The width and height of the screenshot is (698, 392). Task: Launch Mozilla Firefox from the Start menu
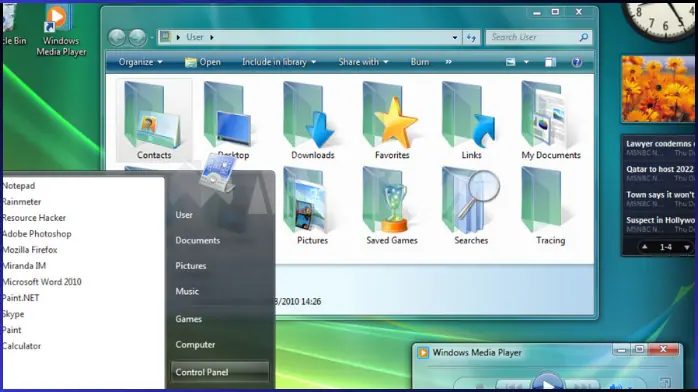click(30, 250)
